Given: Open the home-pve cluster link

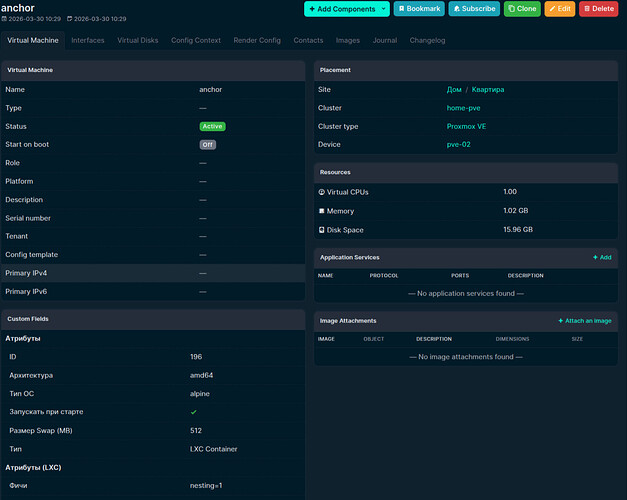Looking at the screenshot, I should [463, 108].
